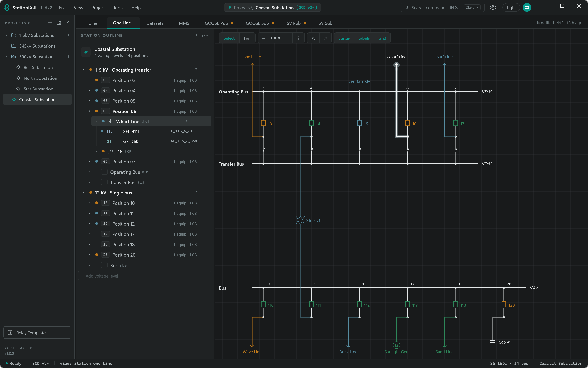Select breaker 14 symbol on diagram
The height and width of the screenshot is (368, 588).
311,123
